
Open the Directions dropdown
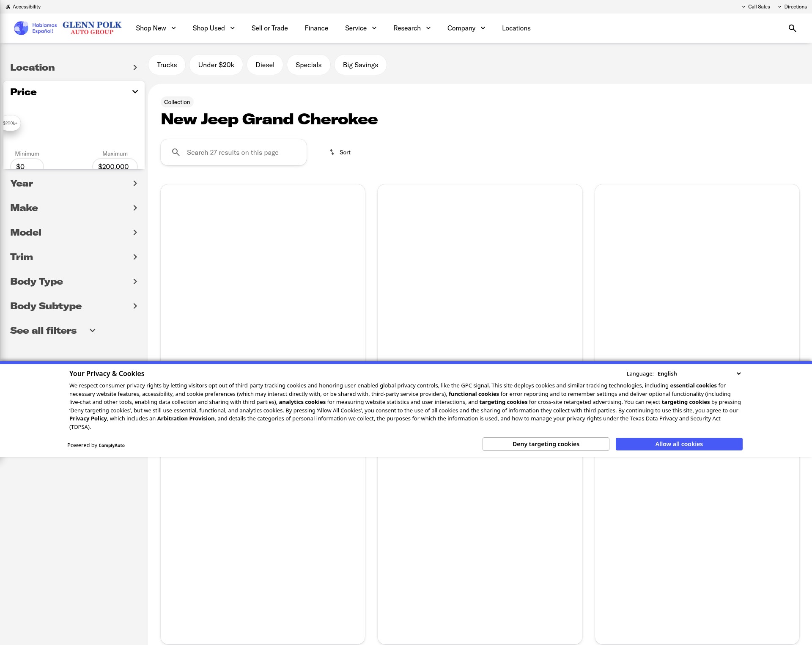[x=792, y=7]
